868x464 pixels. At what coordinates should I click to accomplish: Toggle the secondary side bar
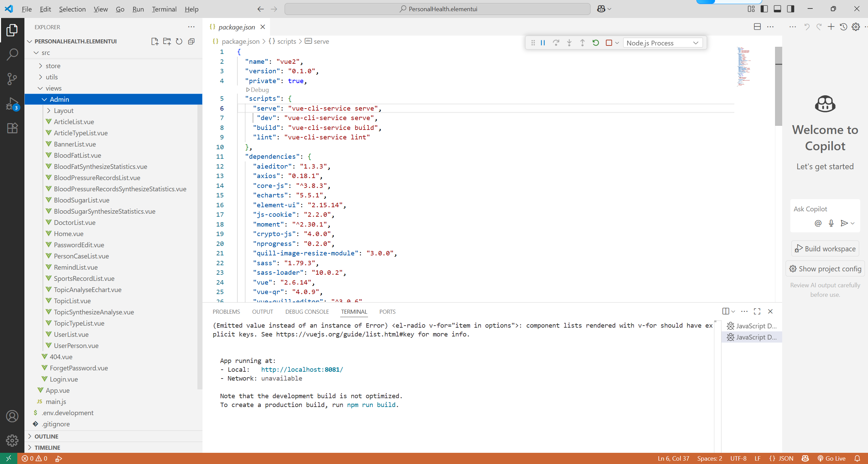791,9
